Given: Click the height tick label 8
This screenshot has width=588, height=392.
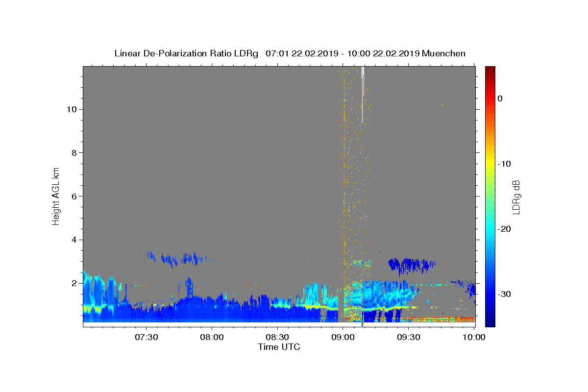Looking at the screenshot, I should pyautogui.click(x=73, y=152).
